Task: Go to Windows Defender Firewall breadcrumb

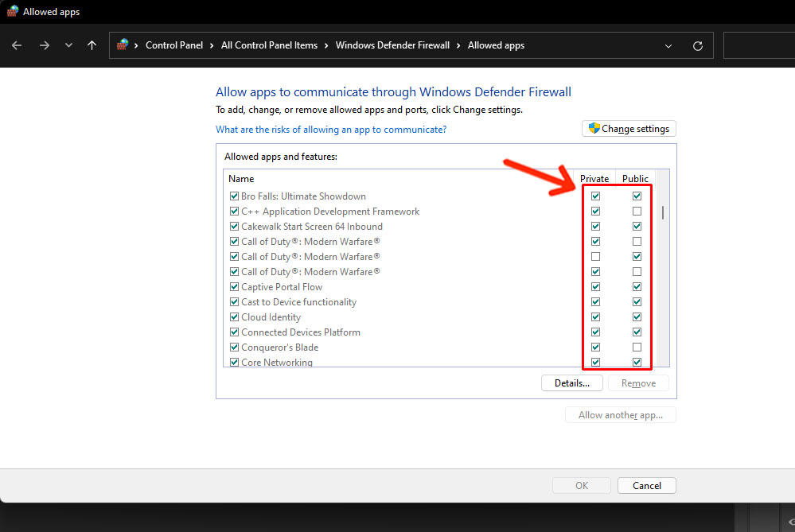Action: (392, 45)
